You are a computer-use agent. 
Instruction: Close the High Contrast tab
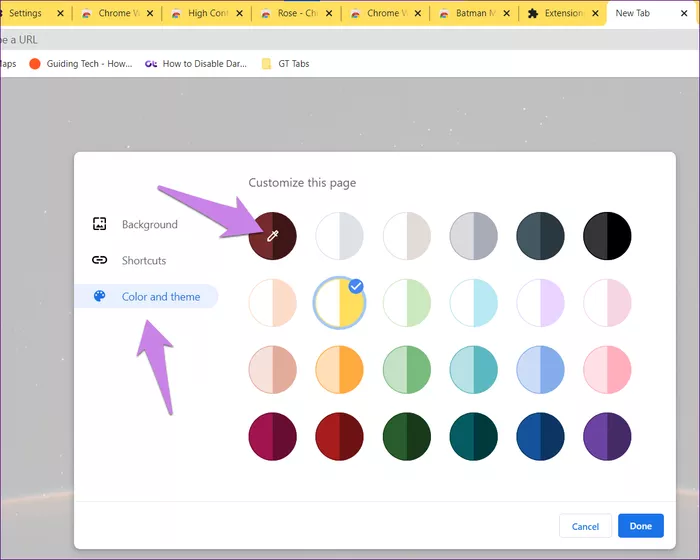[240, 13]
